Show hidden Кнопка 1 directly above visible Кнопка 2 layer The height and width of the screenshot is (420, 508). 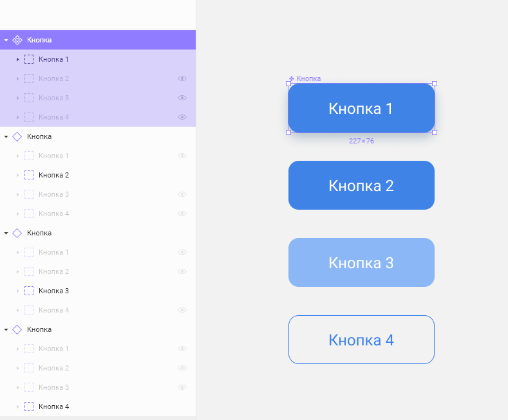(x=182, y=156)
